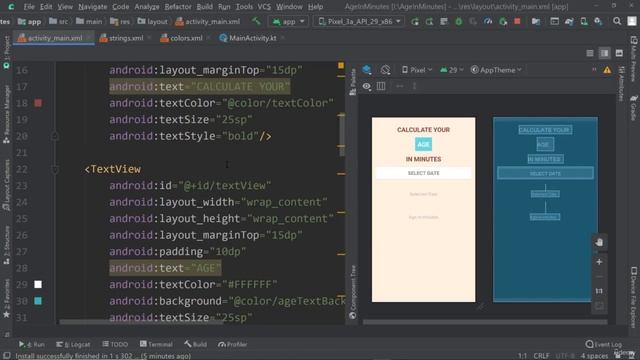
Task: Open the Terminal tool window button
Action: 156,344
